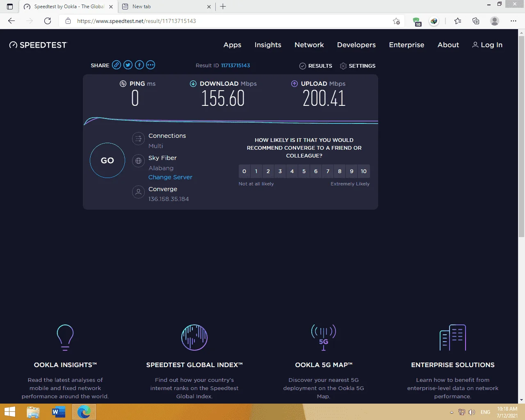Open SETTINGS page
Image resolution: width=525 pixels, height=420 pixels.
click(358, 66)
